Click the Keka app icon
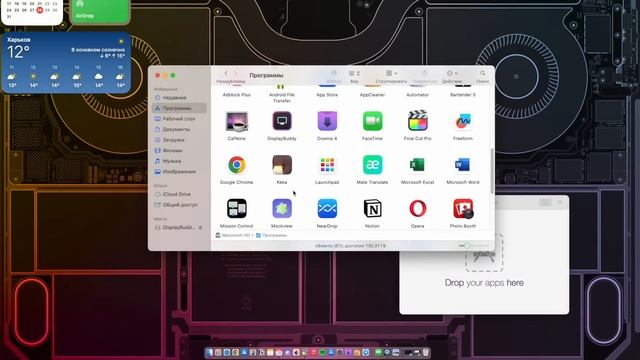640x360 pixels. point(282,165)
